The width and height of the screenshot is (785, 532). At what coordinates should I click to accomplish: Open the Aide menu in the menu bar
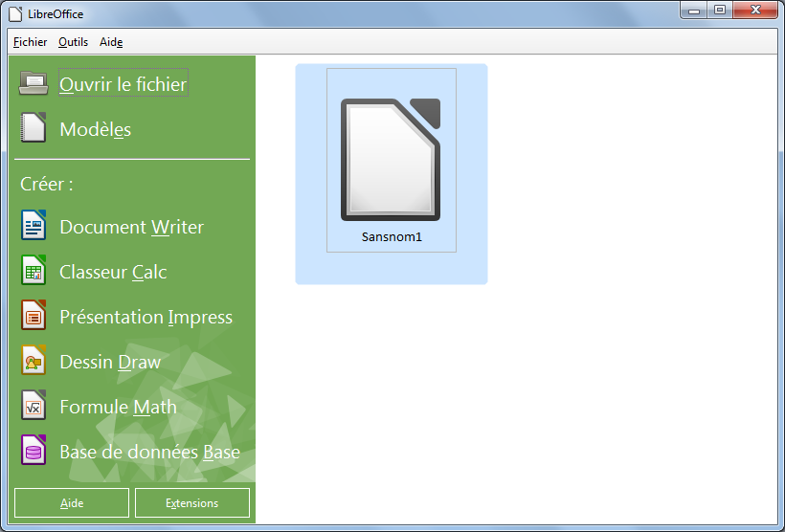(111, 42)
